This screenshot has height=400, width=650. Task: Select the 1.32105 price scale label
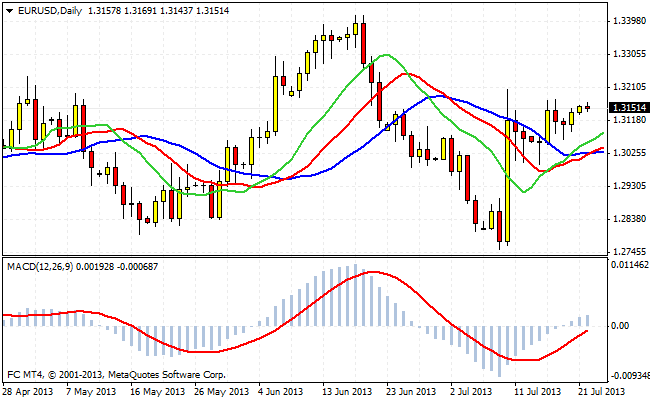coord(629,87)
